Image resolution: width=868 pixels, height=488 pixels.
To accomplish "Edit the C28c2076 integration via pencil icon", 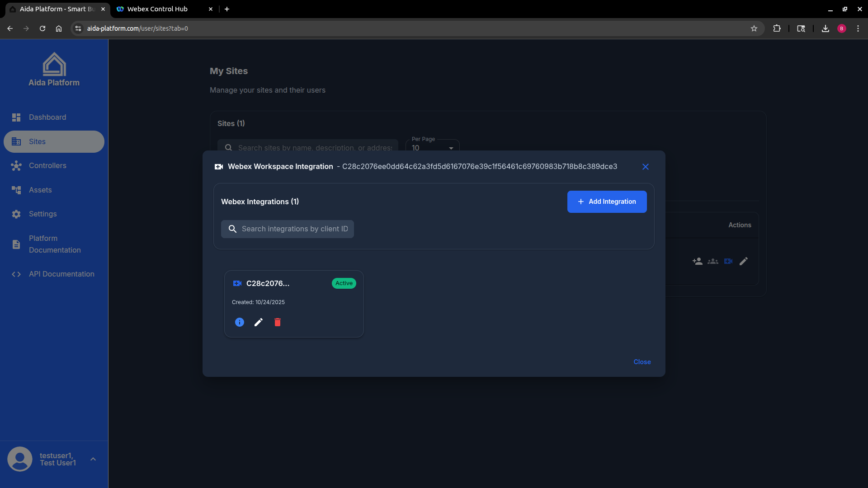I will 258,322.
